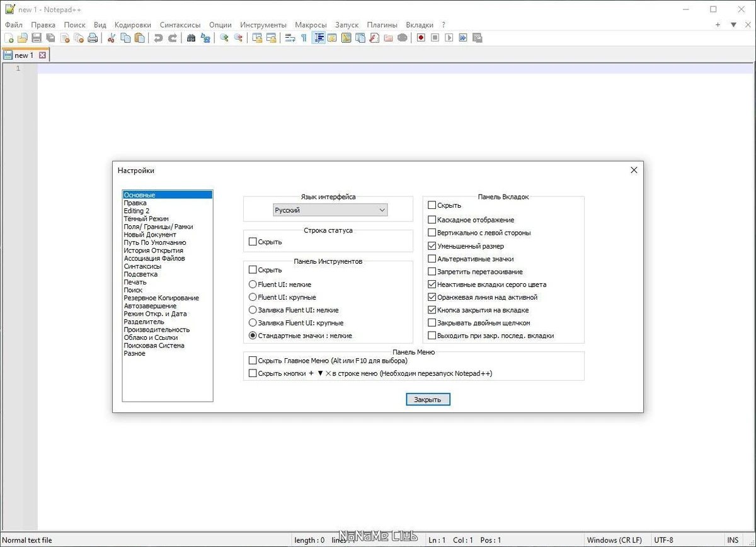Click the Paste clipboard icon
This screenshot has width=756, height=547.
139,38
